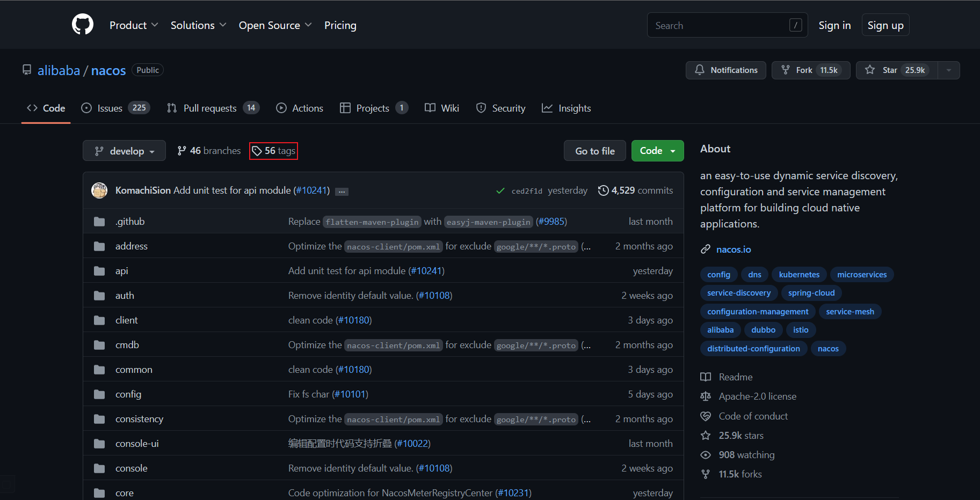View the 4,529 commits history
This screenshot has height=500, width=980.
tap(636, 190)
